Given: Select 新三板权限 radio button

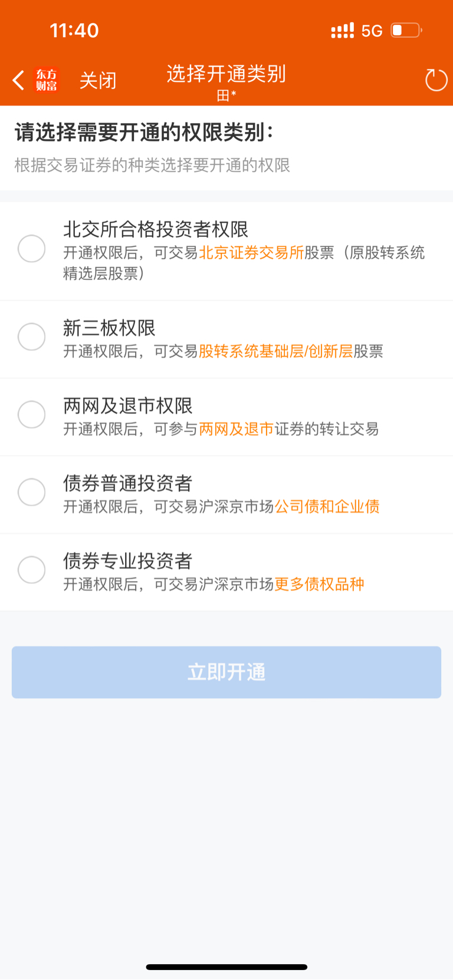Looking at the screenshot, I should click(x=32, y=337).
